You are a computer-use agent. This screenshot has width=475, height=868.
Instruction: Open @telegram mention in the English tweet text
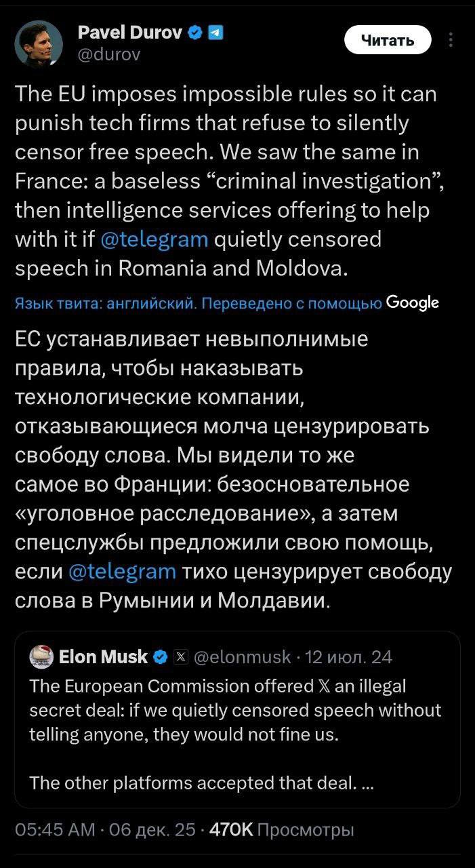click(x=153, y=239)
